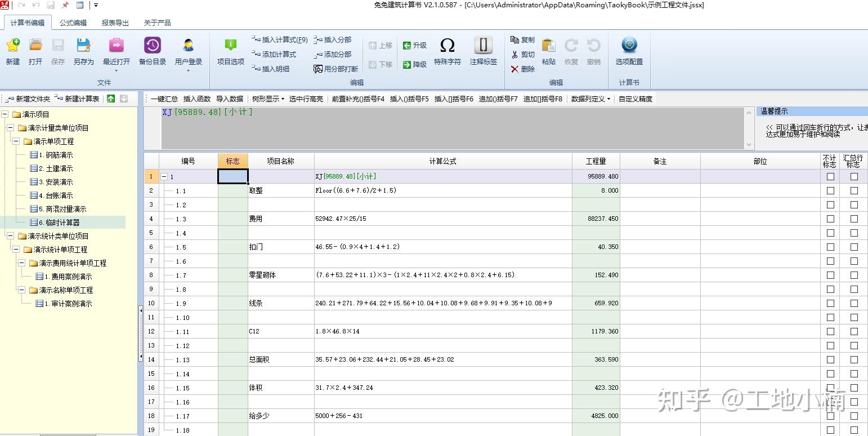Click the calculator table icon in title bar
Image resolution: width=868 pixels, height=436 pixels.
pos(80,5)
